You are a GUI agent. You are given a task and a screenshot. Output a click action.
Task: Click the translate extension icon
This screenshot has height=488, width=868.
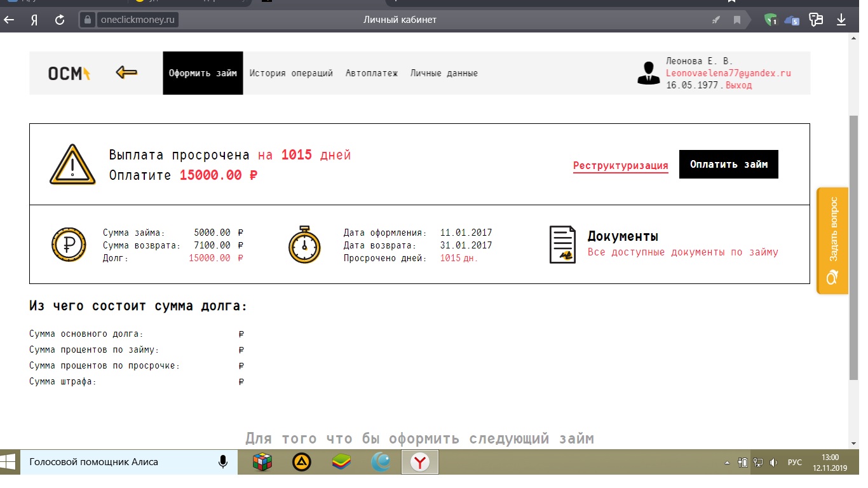coord(816,20)
